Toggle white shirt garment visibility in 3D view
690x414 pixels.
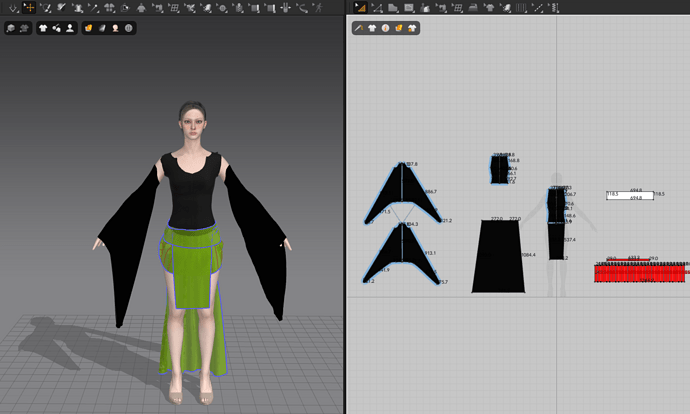click(43, 28)
